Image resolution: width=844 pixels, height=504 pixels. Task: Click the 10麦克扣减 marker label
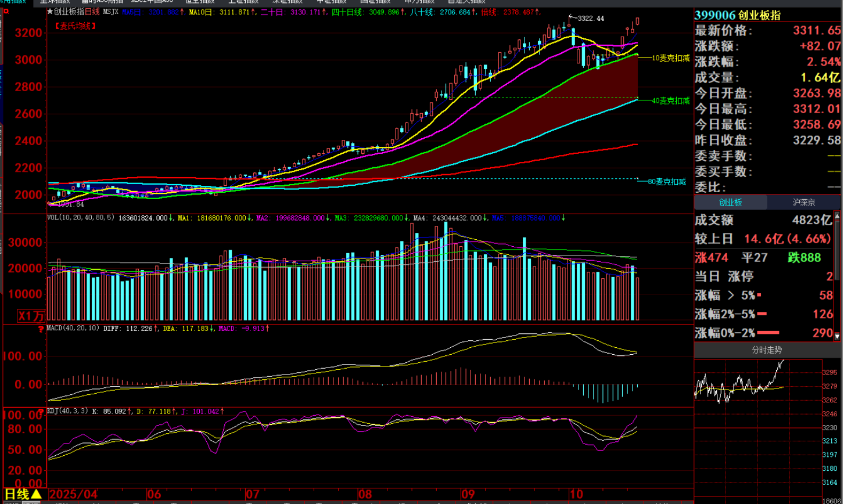tap(670, 57)
